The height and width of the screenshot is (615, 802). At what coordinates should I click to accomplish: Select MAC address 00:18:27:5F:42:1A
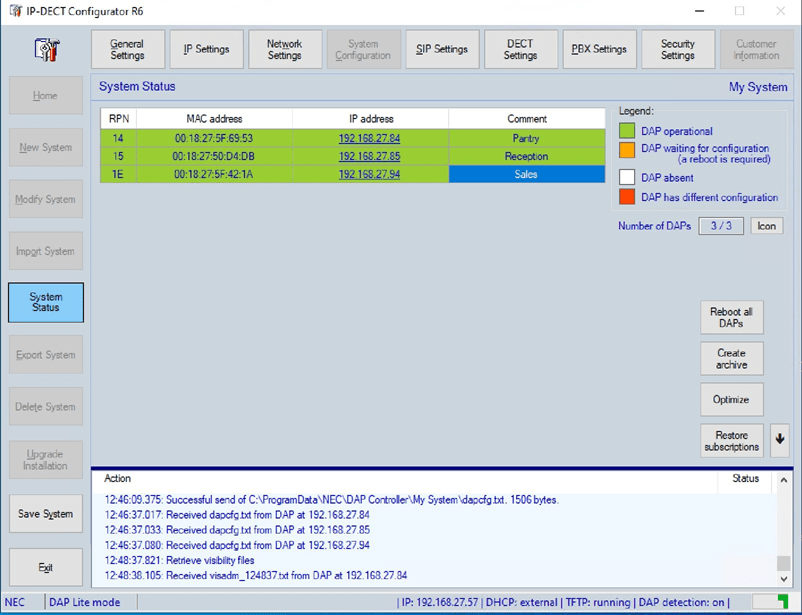pyautogui.click(x=214, y=174)
